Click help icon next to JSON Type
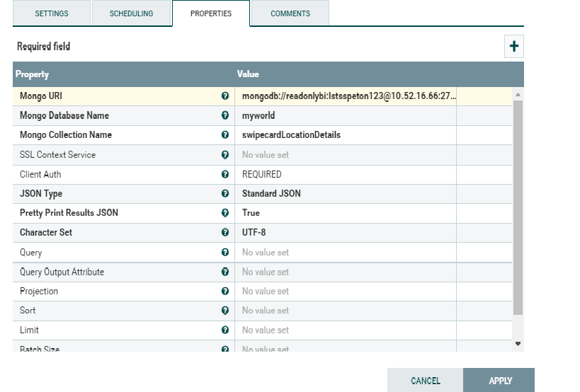 tap(225, 194)
